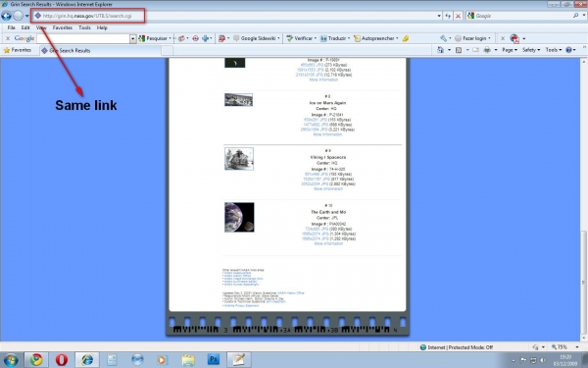The height and width of the screenshot is (368, 588).
Task: Click the Home icon in command bar
Action: point(441,50)
